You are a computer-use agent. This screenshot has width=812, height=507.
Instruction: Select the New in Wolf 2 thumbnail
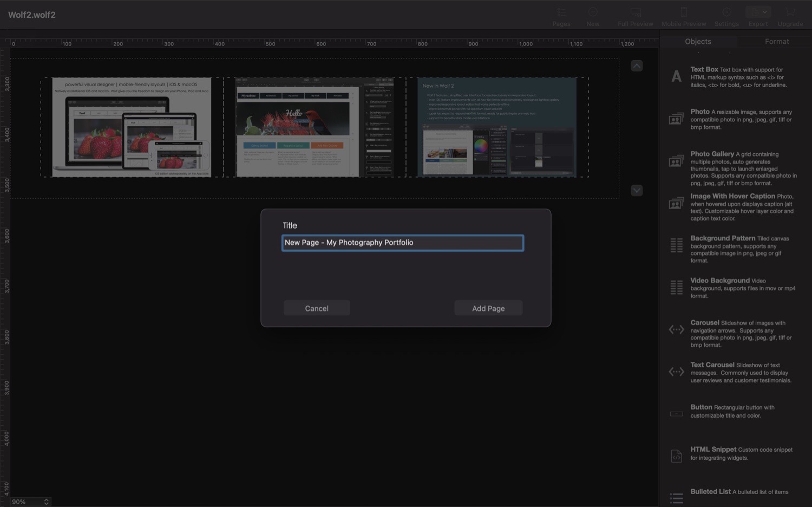point(497,127)
